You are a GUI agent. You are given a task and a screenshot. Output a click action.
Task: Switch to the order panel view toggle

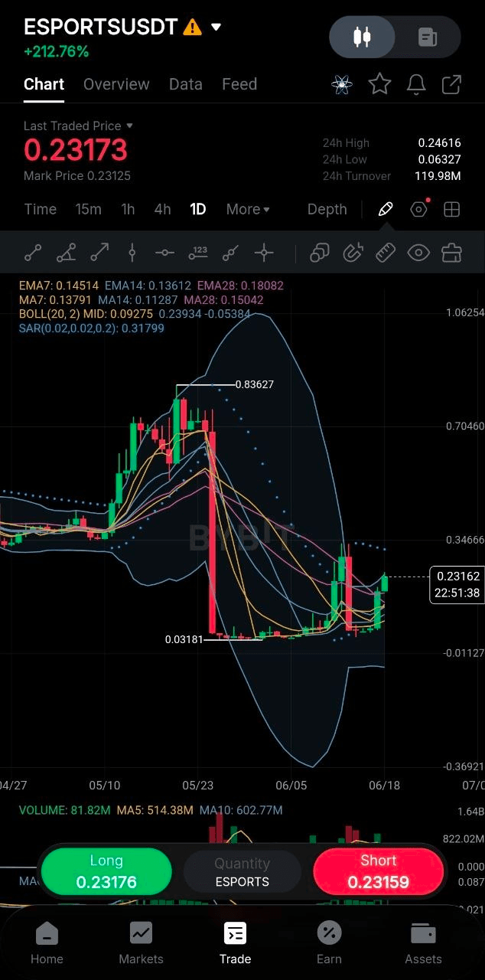coord(428,37)
